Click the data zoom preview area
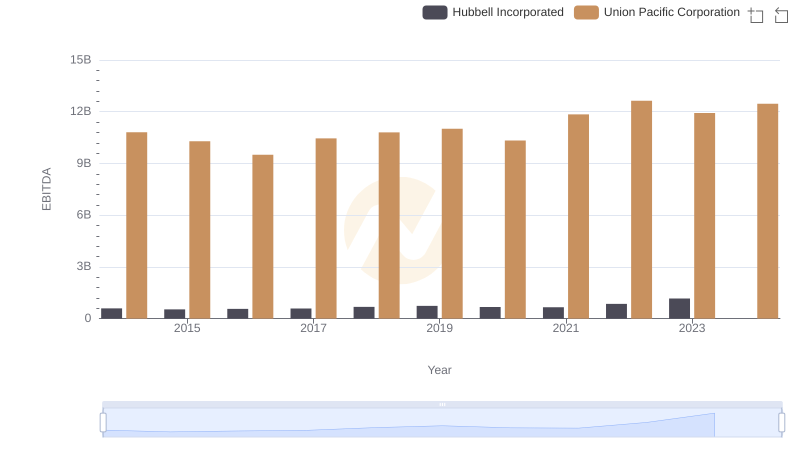This screenshot has width=800, height=461. click(442, 423)
